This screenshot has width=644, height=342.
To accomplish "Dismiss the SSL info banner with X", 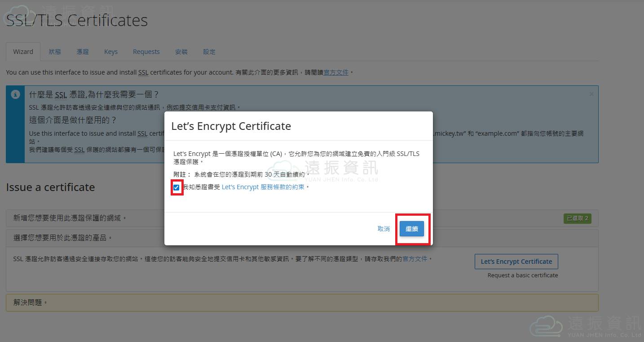I will click(x=591, y=94).
